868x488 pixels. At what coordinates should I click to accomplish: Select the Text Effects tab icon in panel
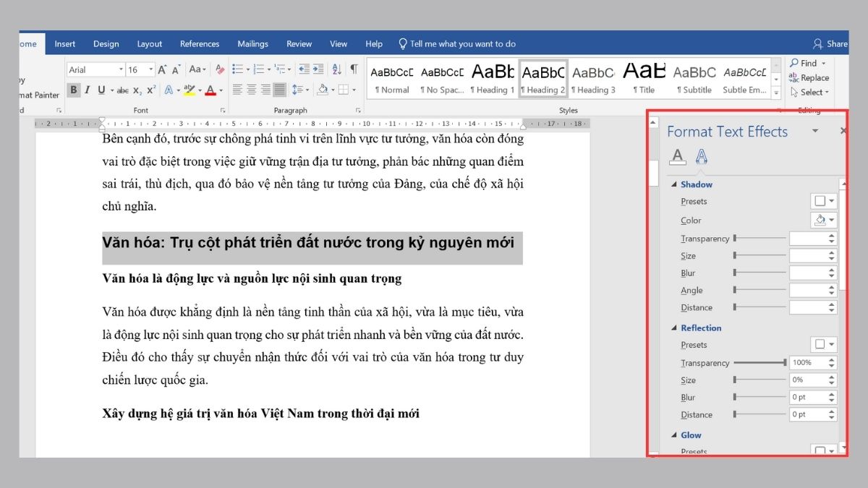pyautogui.click(x=701, y=155)
